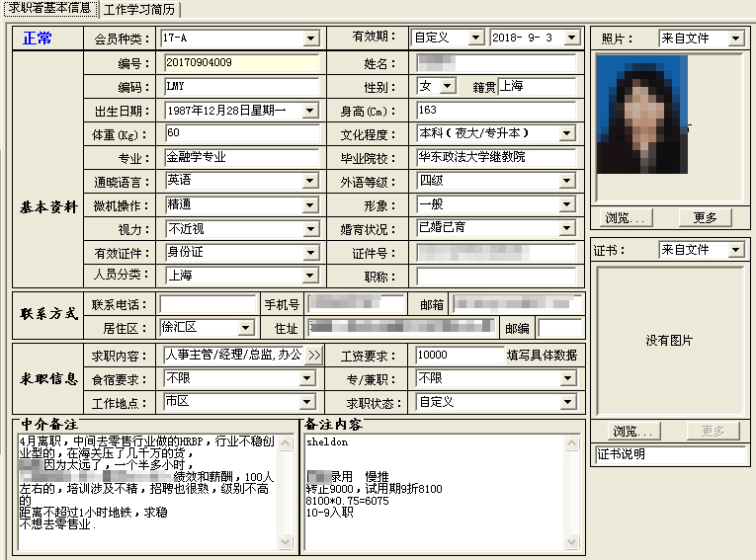Image resolution: width=756 pixels, height=560 pixels.
Task: Click inside the 中介备注 text area
Action: tap(147, 493)
